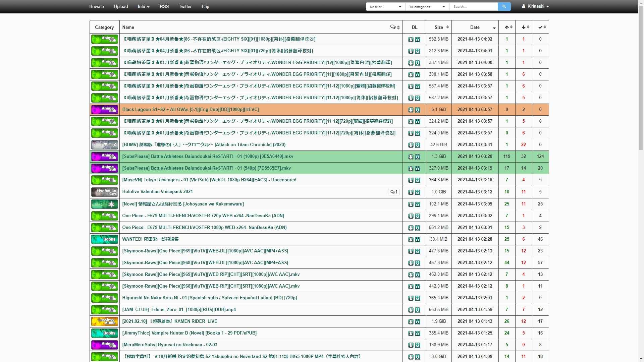Click magnet link icon for Hololive Valentine Voicepack
Viewport: 644px width, 362px height.
[x=418, y=192]
